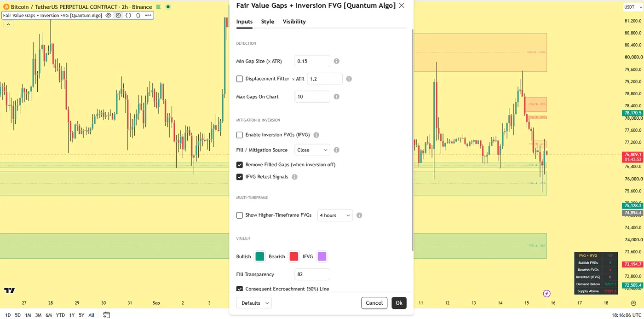
Task: Click the dialog's vertical scrollbar
Action: tap(413, 140)
